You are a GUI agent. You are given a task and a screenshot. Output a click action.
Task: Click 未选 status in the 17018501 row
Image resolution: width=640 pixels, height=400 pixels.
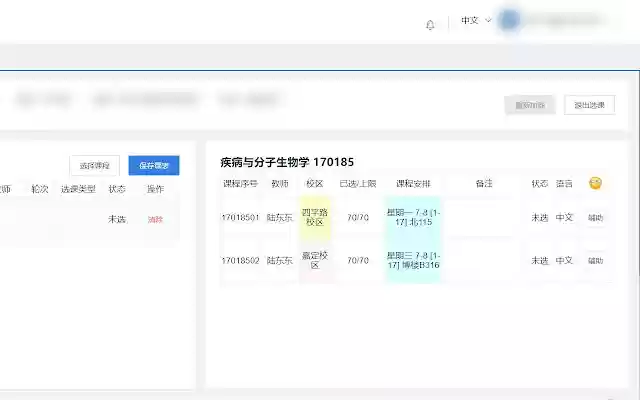[x=540, y=218]
